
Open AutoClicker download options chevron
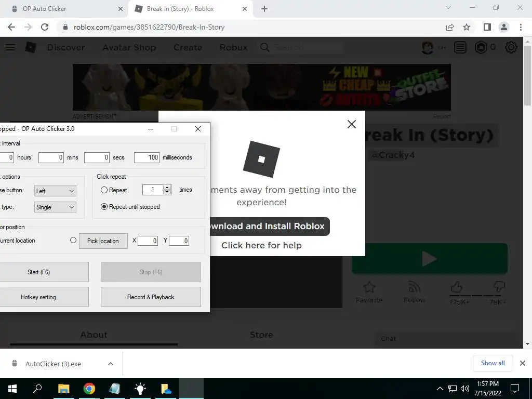(x=111, y=364)
